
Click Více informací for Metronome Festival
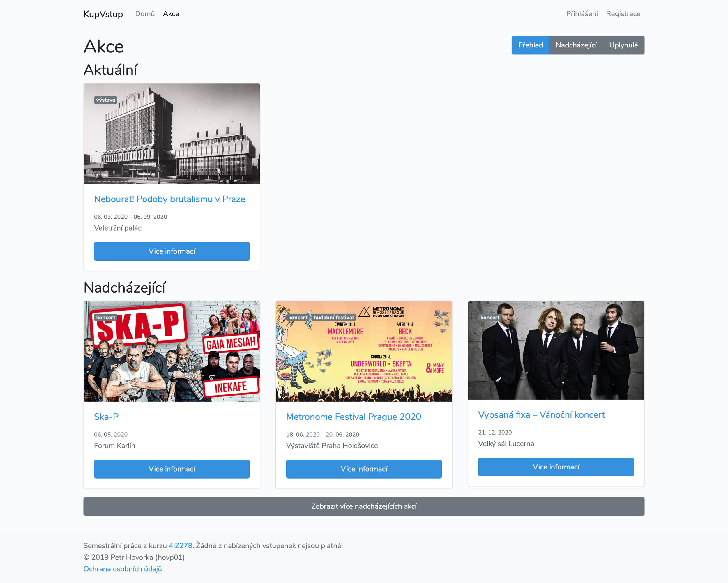tap(364, 469)
